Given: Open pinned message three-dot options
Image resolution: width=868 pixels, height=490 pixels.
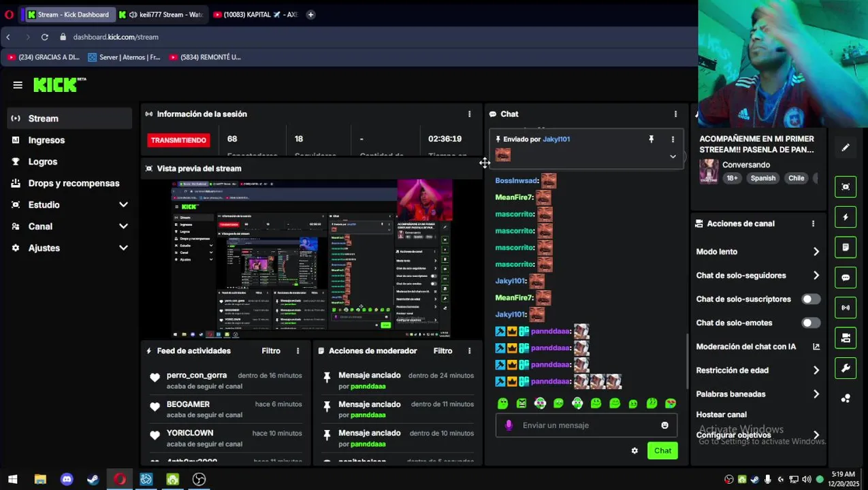Looking at the screenshot, I should (x=673, y=139).
